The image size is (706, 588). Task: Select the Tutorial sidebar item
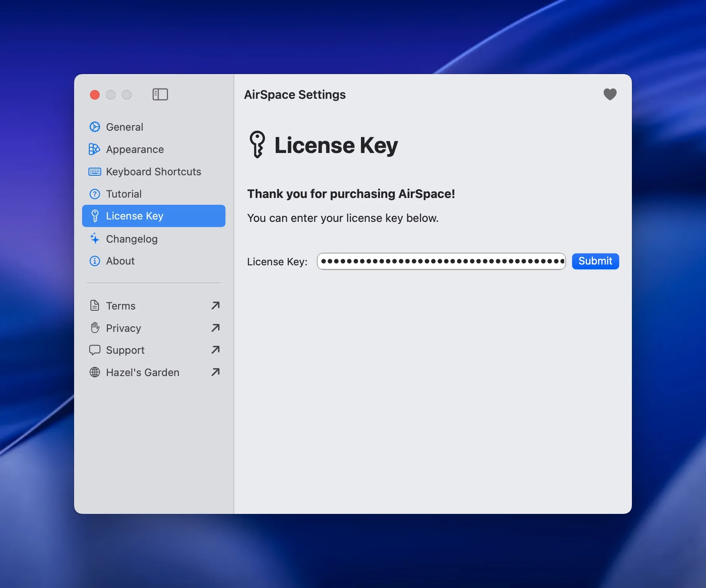(154, 194)
